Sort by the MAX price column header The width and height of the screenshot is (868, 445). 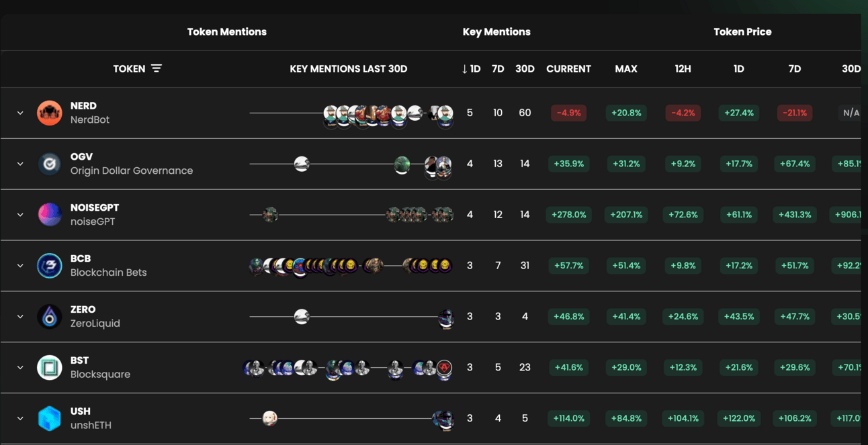[626, 68]
